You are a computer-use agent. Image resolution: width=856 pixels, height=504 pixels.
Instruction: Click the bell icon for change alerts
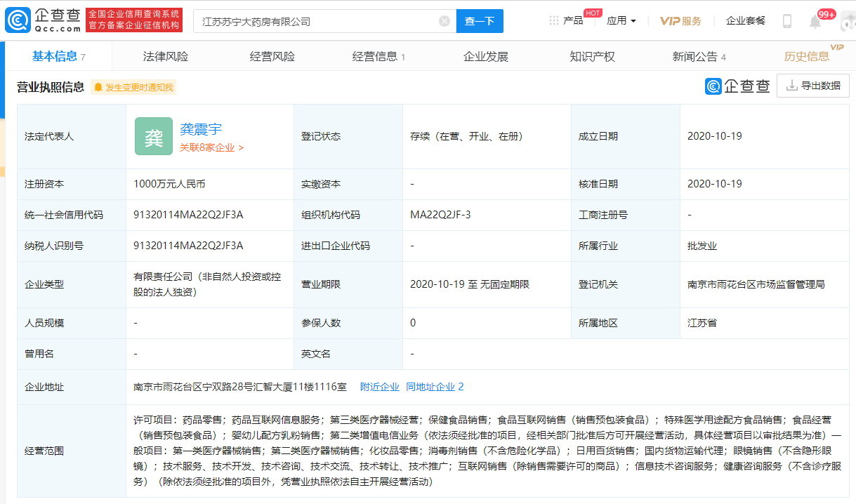tap(98, 87)
